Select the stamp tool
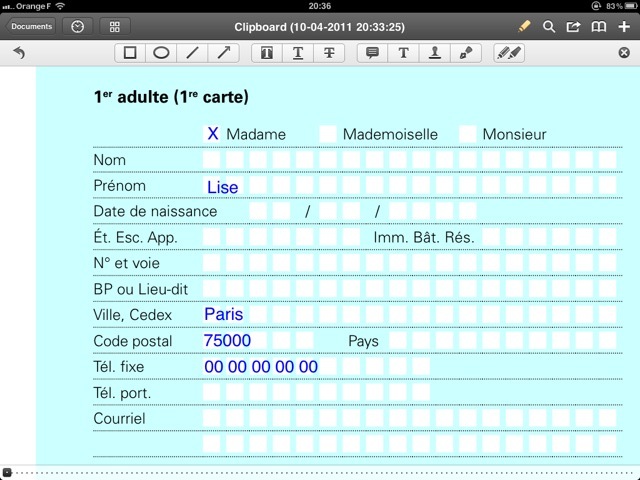 435,53
